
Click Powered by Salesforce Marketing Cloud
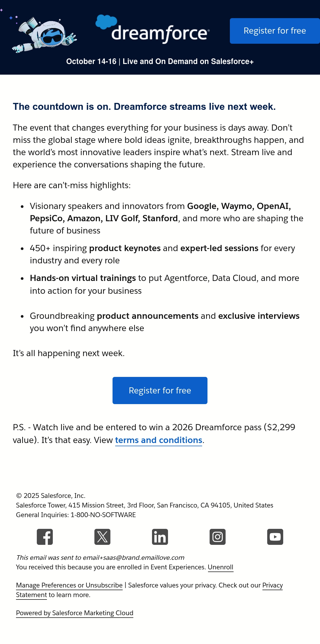(75, 613)
